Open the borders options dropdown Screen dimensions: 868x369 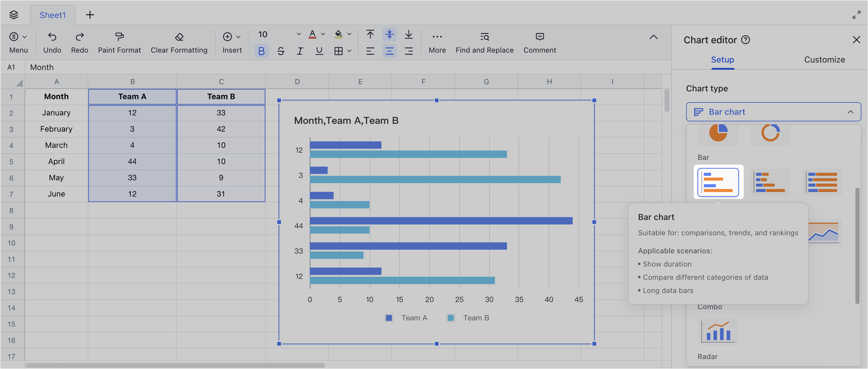349,51
